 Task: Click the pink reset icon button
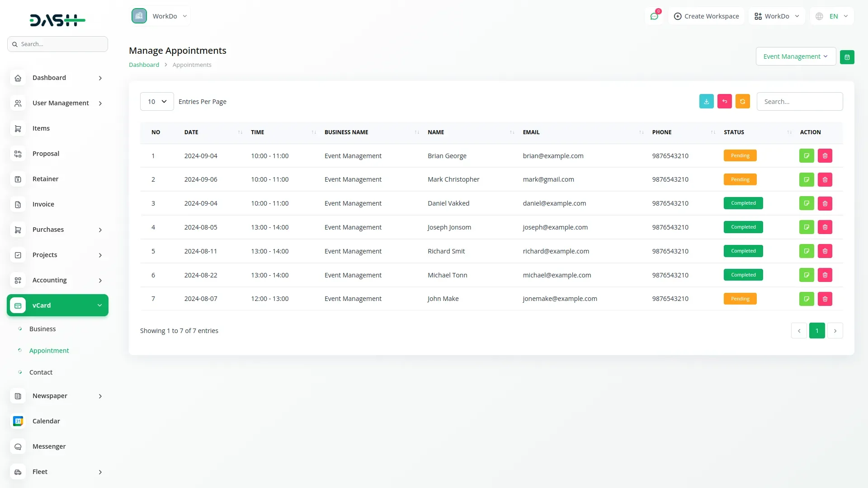pyautogui.click(x=724, y=102)
